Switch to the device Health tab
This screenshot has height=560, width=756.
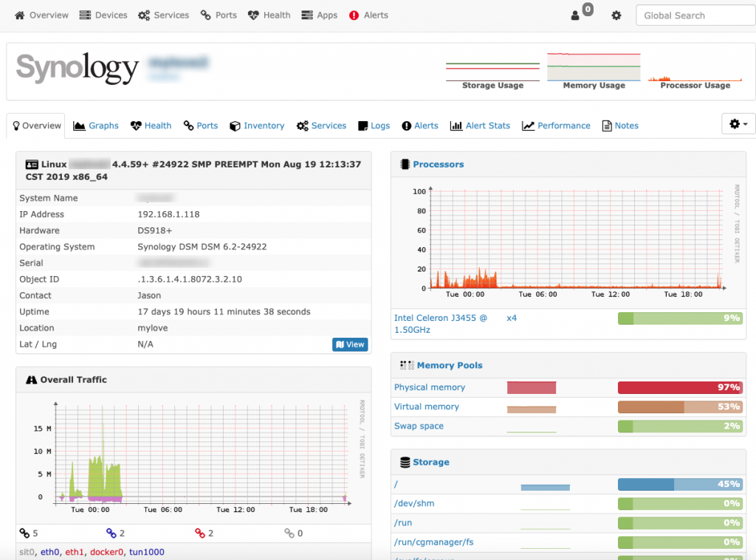(x=151, y=125)
